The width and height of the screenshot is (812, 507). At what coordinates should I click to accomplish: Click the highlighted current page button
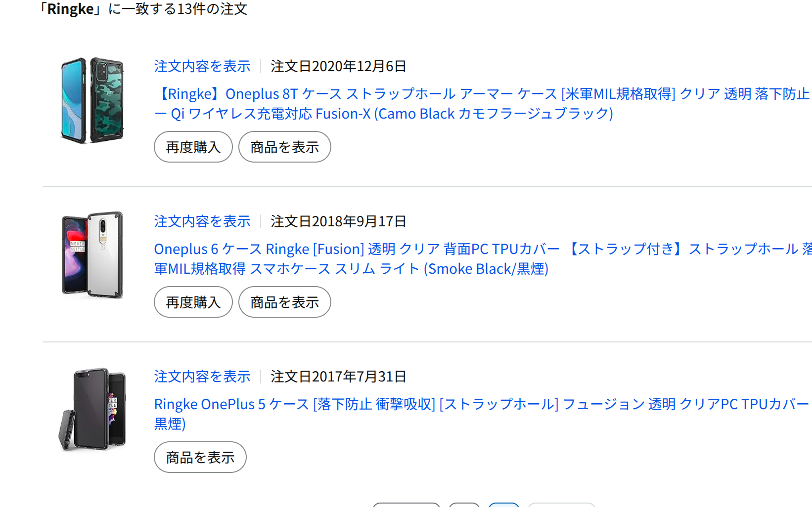pyautogui.click(x=503, y=505)
